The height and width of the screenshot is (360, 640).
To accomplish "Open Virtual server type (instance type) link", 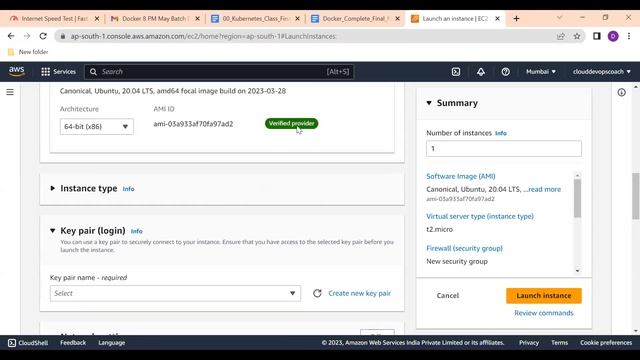I will point(480,216).
